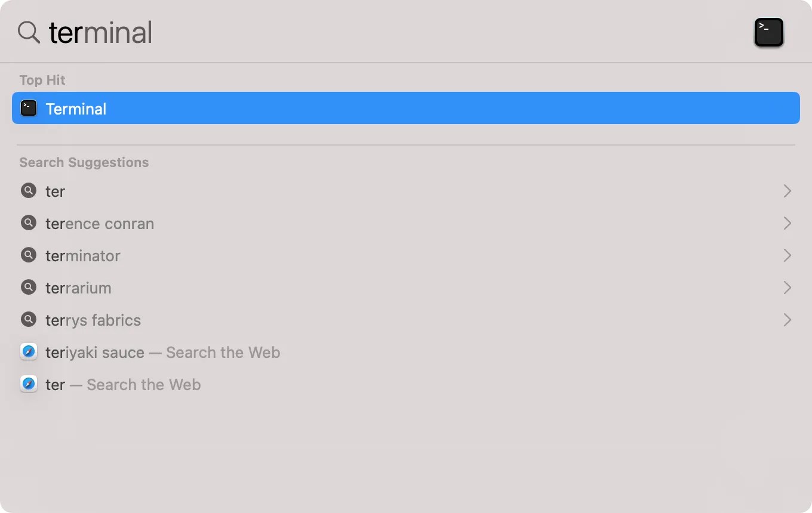
Task: Expand the 'ter' suggestion with its chevron
Action: (x=787, y=190)
